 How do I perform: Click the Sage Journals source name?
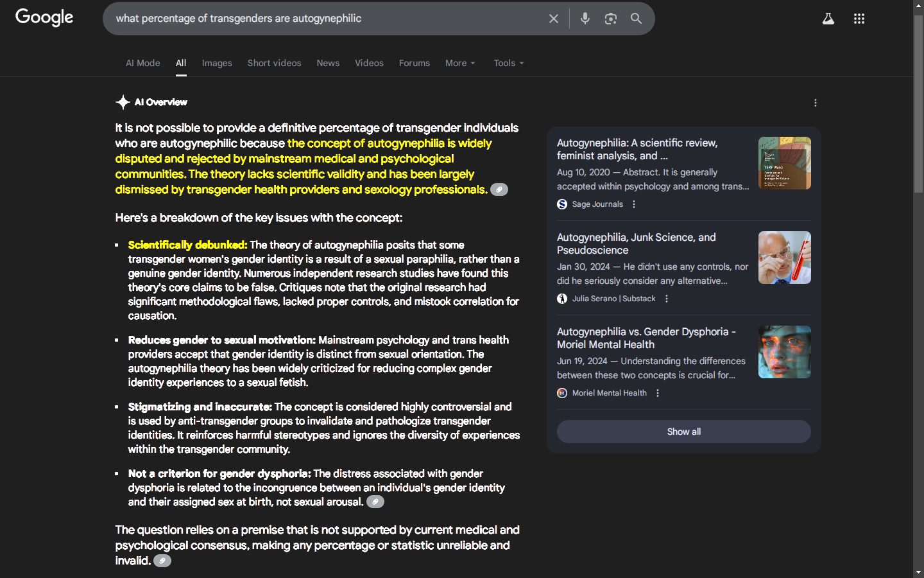click(597, 204)
